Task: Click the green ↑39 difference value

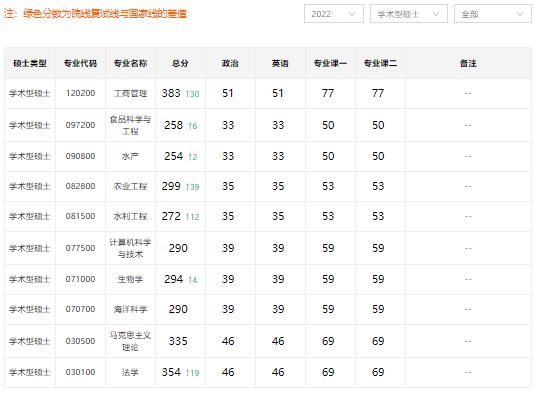Action: (192, 187)
